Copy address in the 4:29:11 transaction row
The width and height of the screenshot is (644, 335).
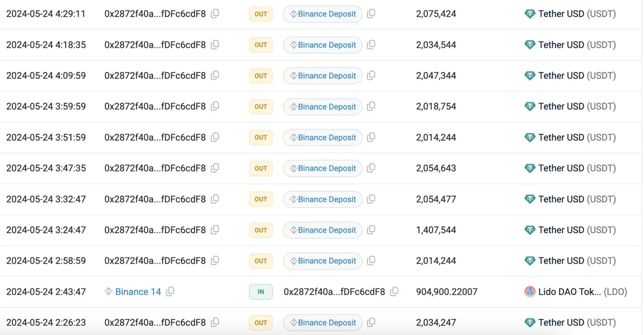(215, 13)
